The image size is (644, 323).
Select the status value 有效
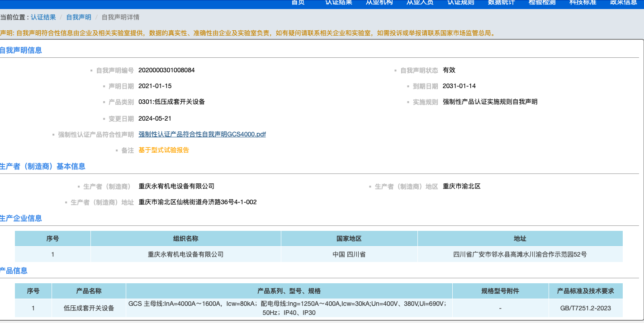pyautogui.click(x=449, y=70)
